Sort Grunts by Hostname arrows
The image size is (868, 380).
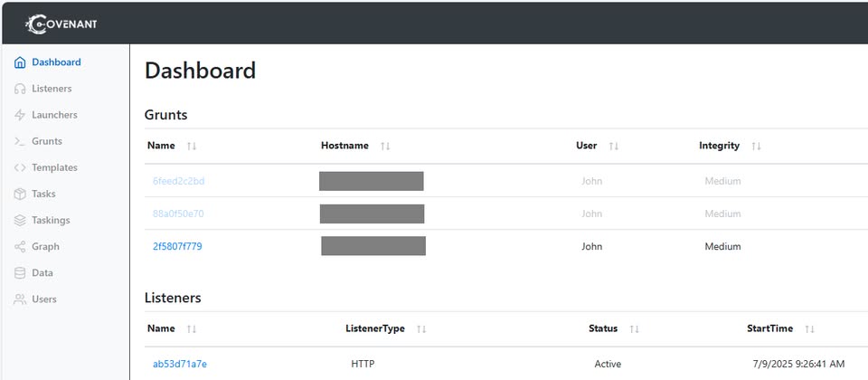point(385,146)
